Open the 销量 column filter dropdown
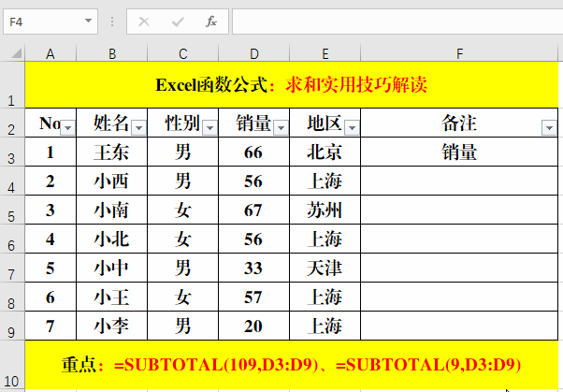The image size is (563, 392). 281,128
